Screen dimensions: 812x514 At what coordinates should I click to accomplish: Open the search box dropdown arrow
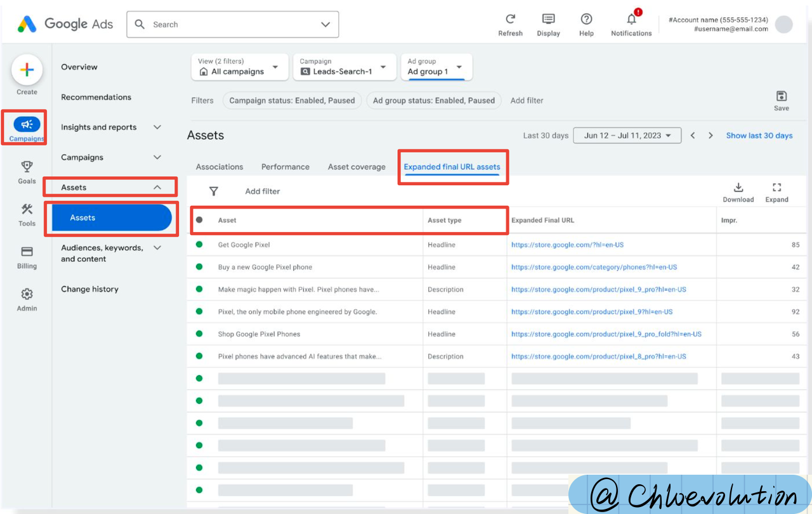pos(325,25)
